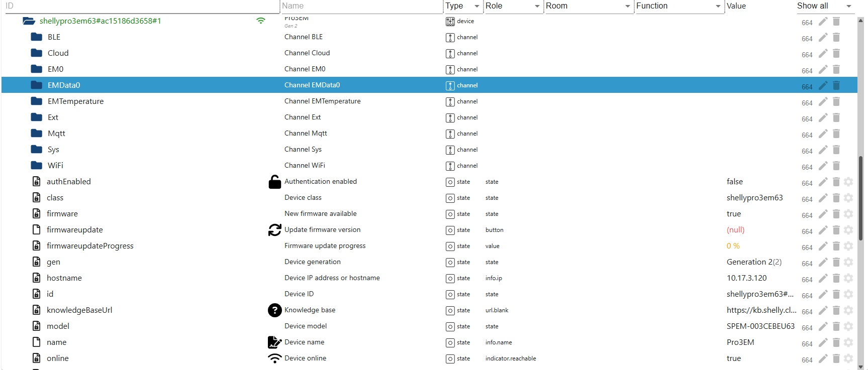Image resolution: width=868 pixels, height=370 pixels.
Task: Expand the EMTemperature channel folder
Action: (x=36, y=101)
